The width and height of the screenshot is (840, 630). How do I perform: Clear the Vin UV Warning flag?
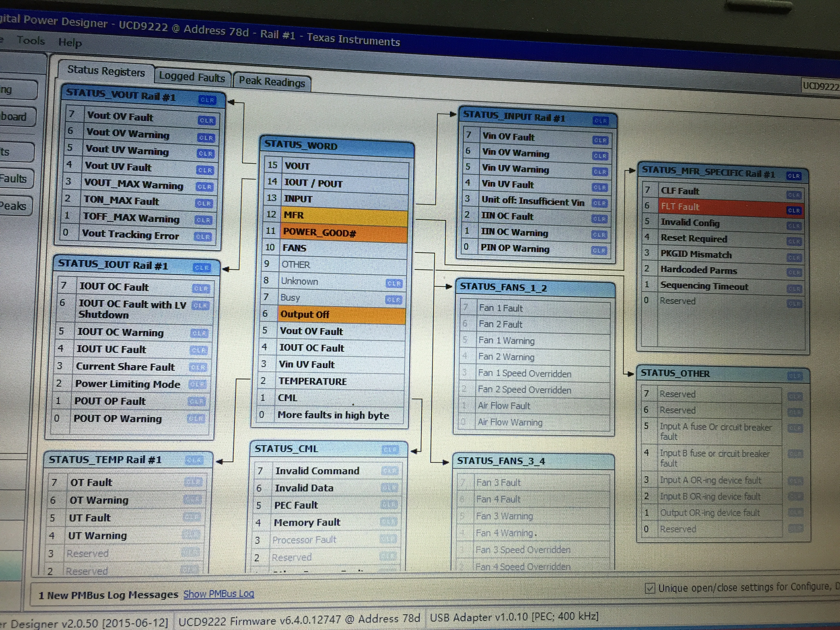point(600,172)
